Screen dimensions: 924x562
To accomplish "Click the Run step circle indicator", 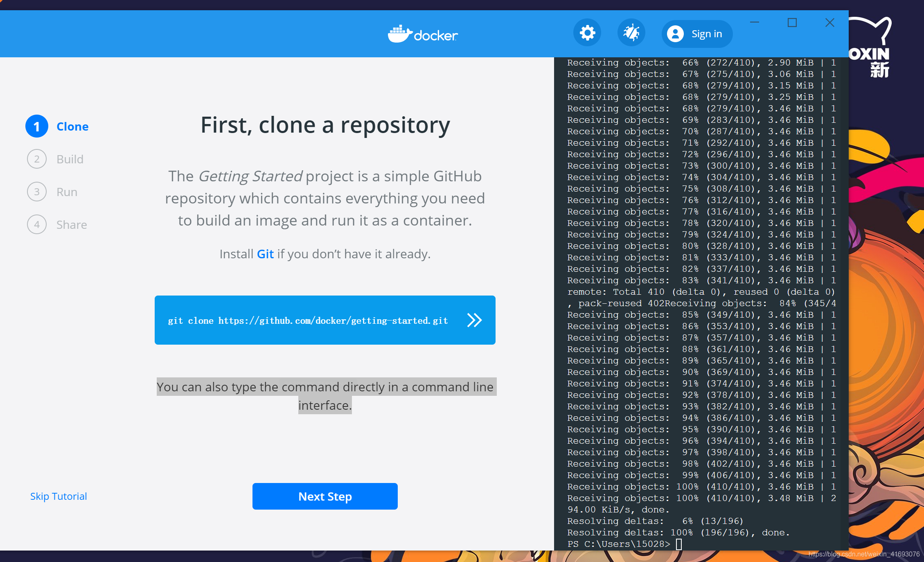I will (37, 192).
